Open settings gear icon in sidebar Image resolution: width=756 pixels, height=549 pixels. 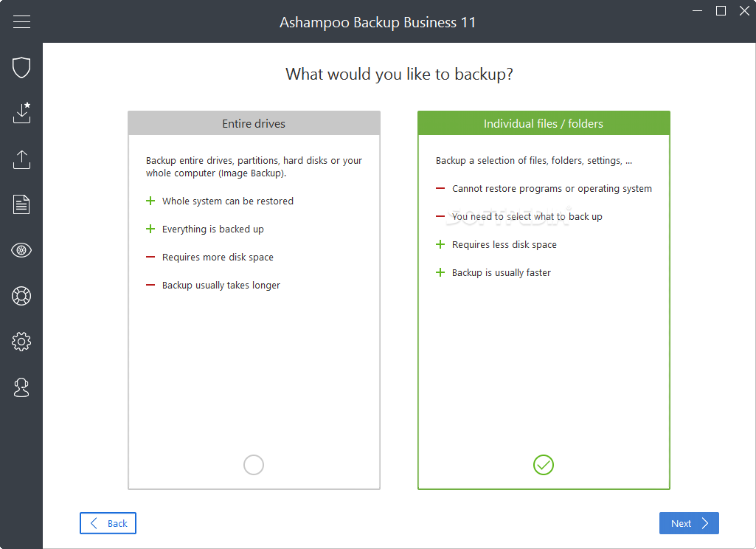pyautogui.click(x=21, y=342)
